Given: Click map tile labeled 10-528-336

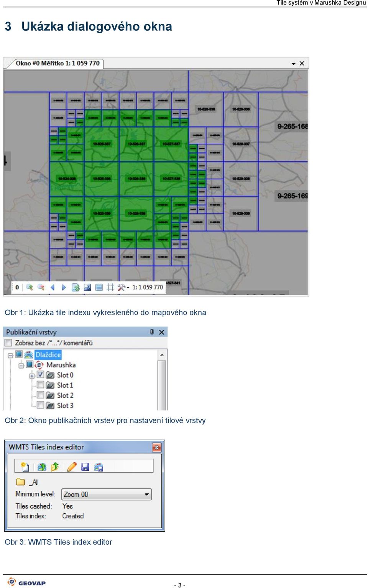Looking at the screenshot, I should pyautogui.click(x=206, y=109).
